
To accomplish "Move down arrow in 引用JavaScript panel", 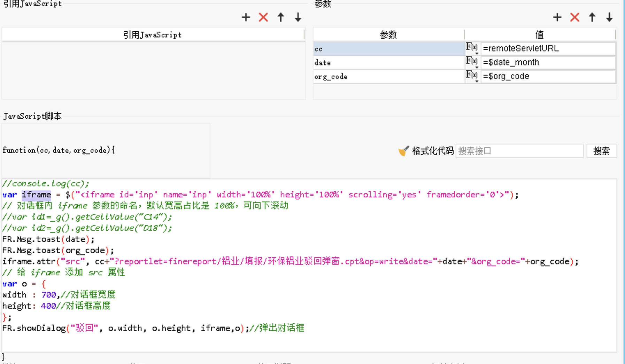I will pos(298,17).
